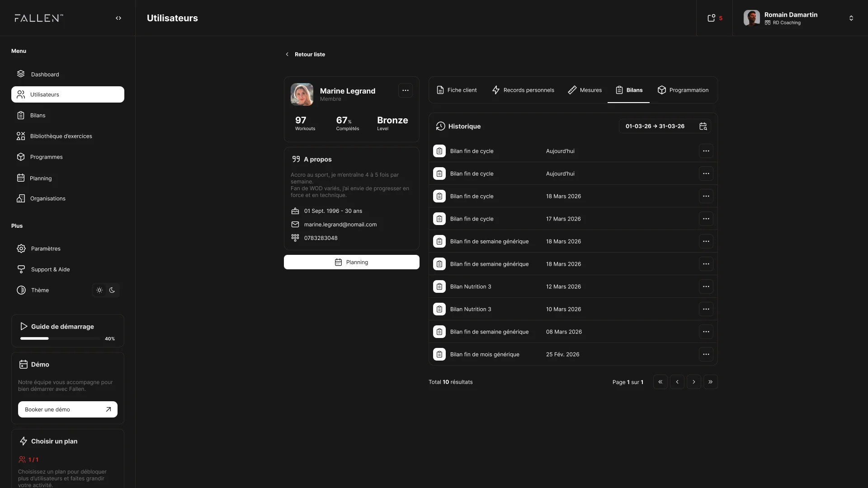868x488 pixels.
Task: Open Dashboard in the sidebar menu
Action: [68, 74]
